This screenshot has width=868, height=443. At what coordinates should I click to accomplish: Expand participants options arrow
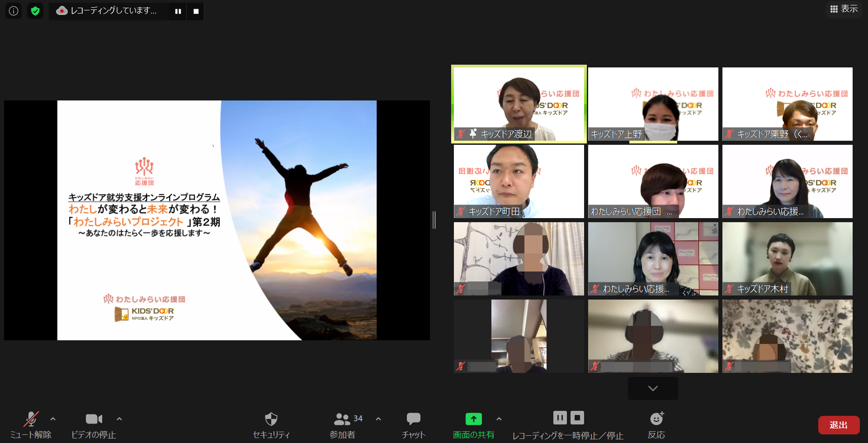(x=378, y=419)
